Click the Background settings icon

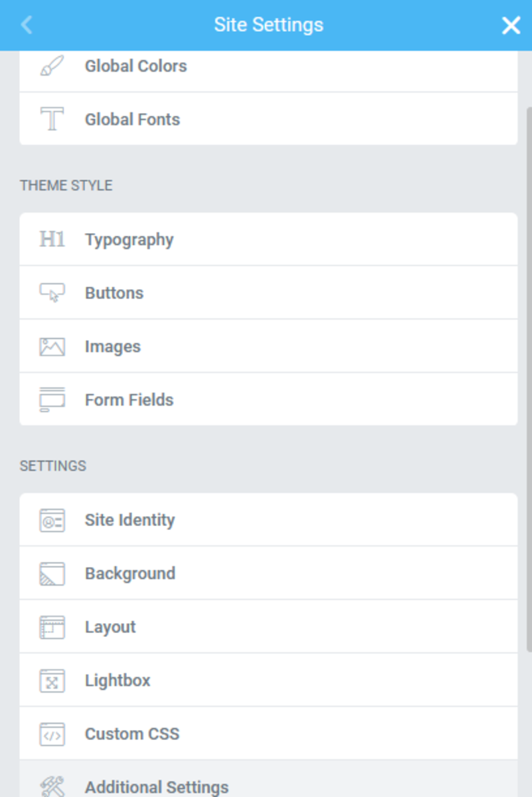coord(52,574)
